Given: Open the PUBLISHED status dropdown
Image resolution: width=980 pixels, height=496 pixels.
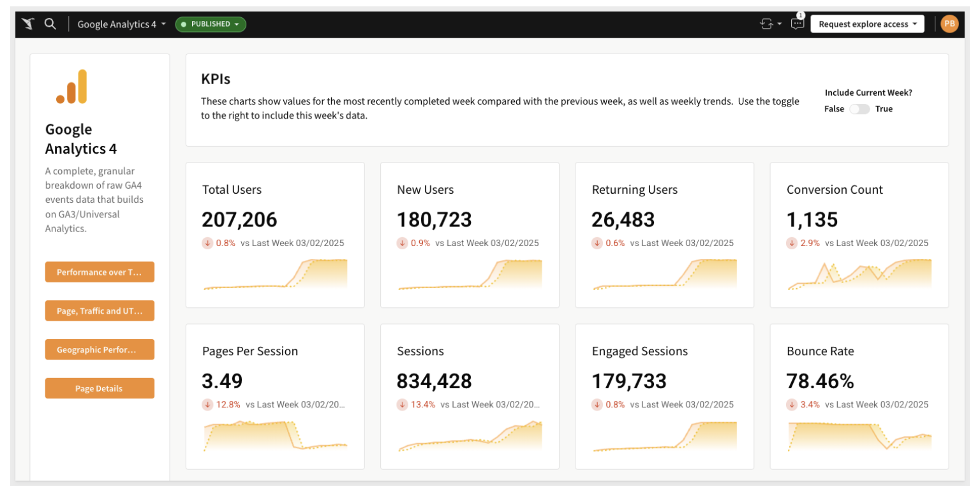Looking at the screenshot, I should tap(211, 24).
